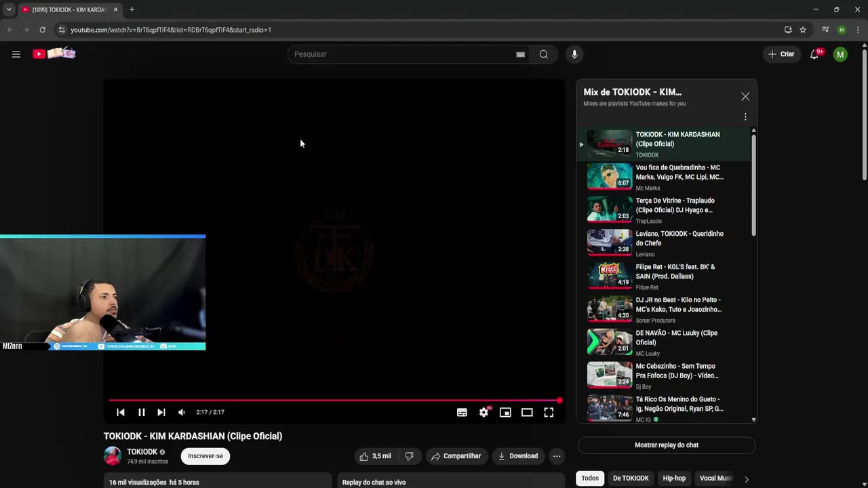Open TOKIODK channel name link
The image size is (868, 488).
142,451
